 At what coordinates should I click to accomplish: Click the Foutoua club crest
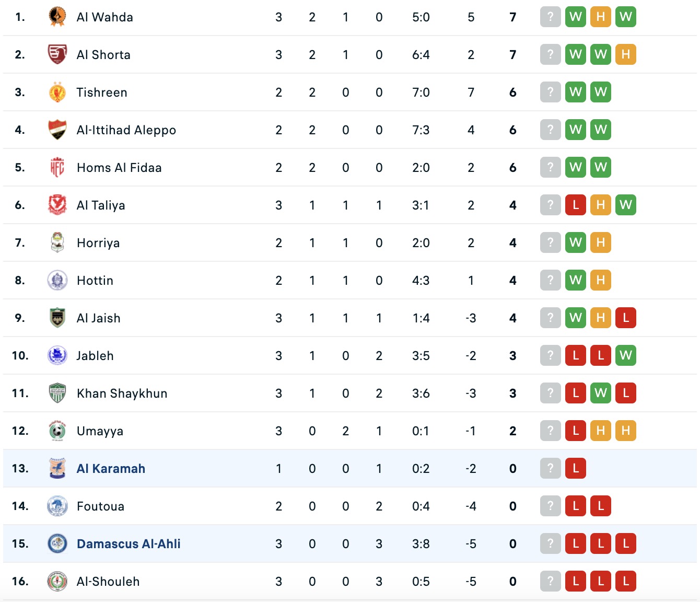(57, 506)
